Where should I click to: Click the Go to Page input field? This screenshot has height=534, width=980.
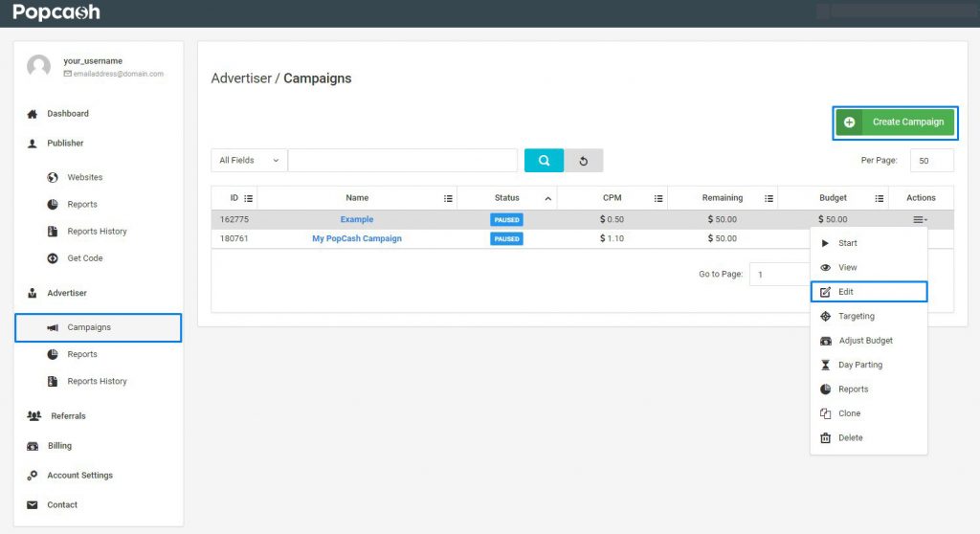(x=780, y=274)
